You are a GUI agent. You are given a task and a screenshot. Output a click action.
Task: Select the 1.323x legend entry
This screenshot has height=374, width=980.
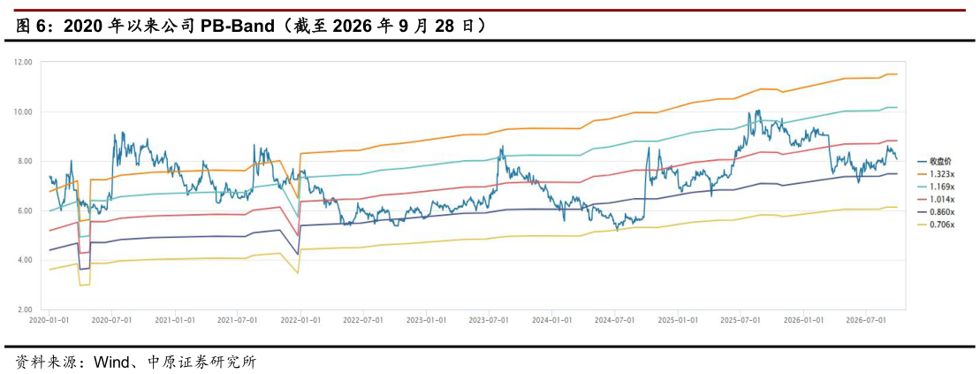point(936,174)
